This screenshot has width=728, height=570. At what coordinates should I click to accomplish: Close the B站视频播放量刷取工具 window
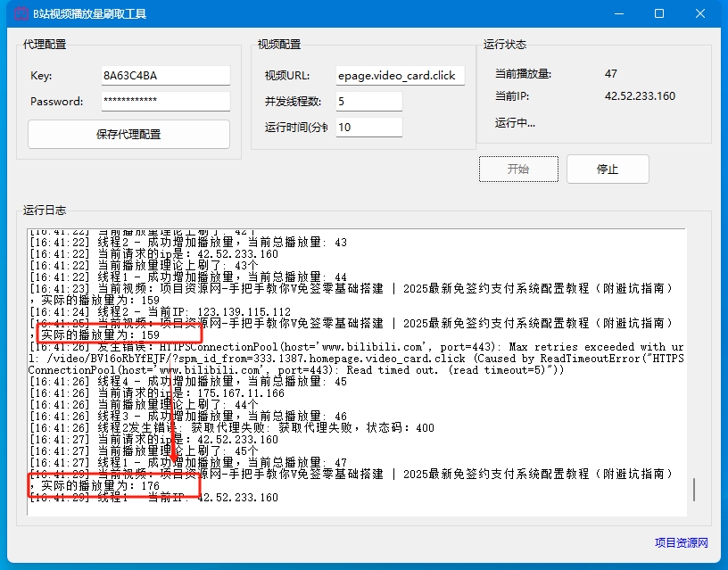700,13
